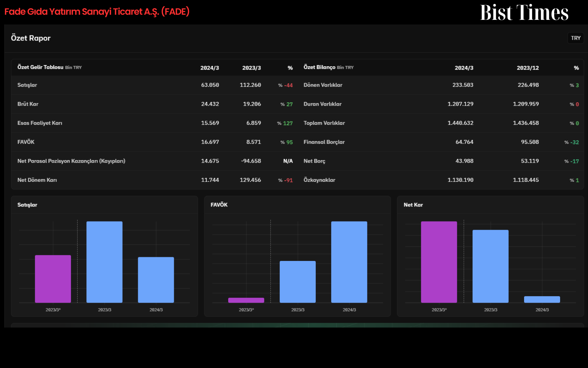Click Net Borç label
The width and height of the screenshot is (588, 368).
tap(314, 161)
